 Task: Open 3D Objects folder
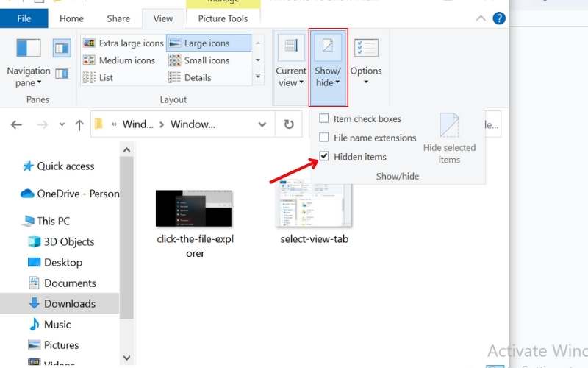62,241
